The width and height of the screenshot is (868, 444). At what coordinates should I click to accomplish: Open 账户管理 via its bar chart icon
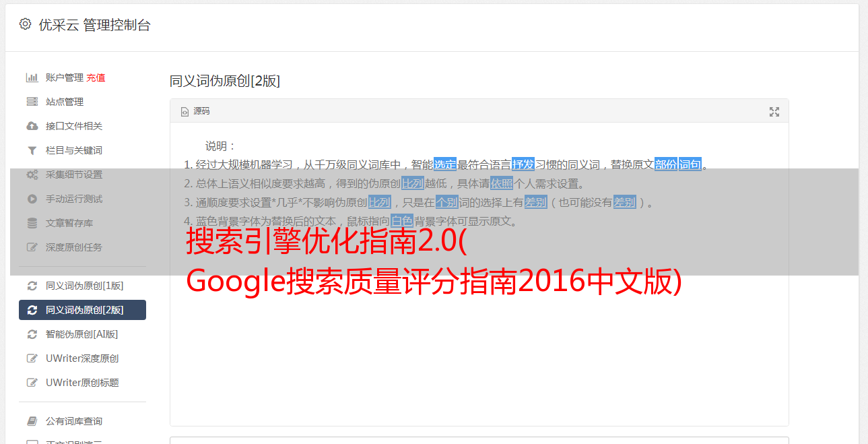(32, 77)
